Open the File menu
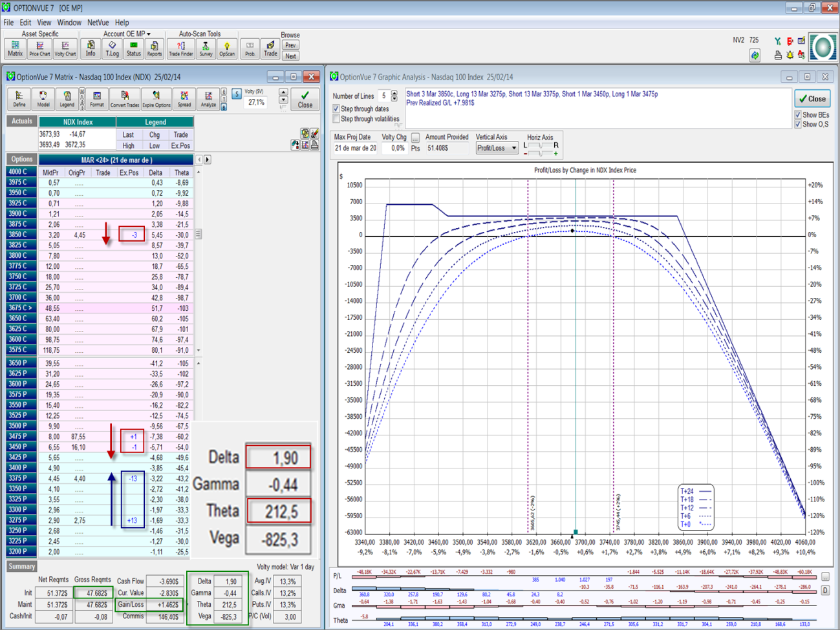This screenshot has height=630, width=840. coord(8,23)
